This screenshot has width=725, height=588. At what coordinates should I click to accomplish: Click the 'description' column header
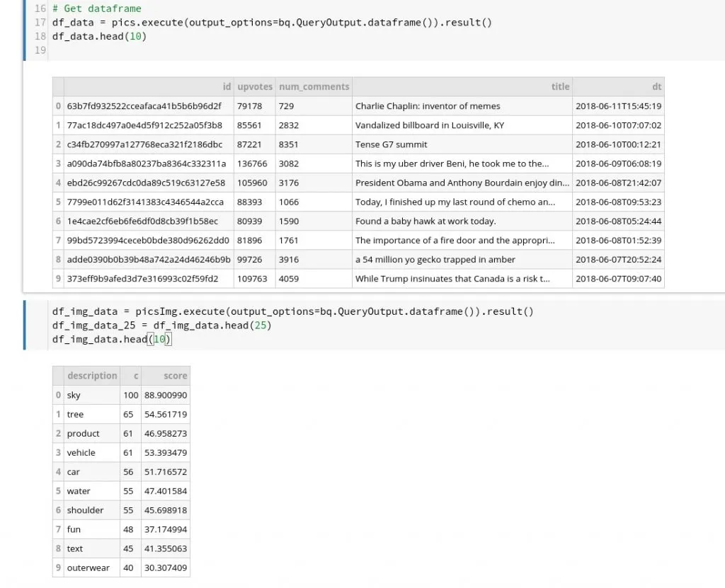point(92,376)
